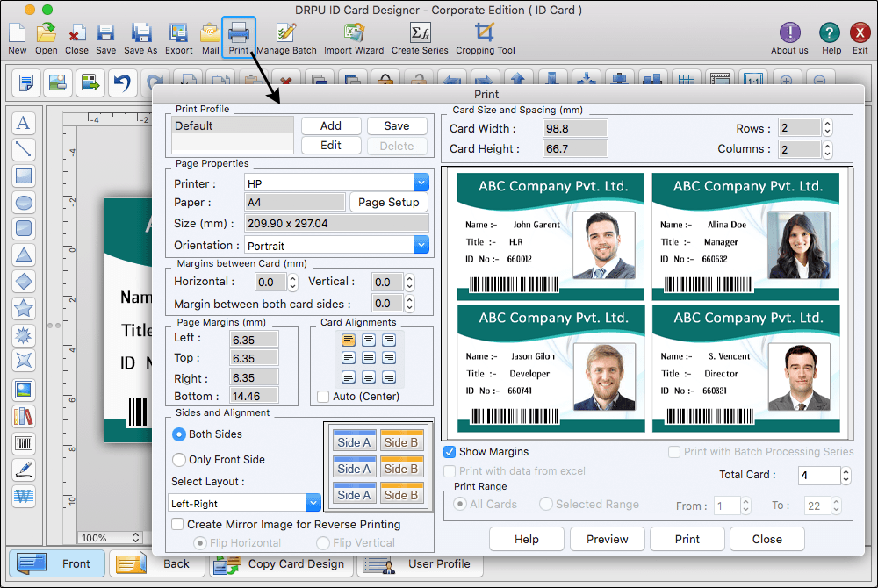
Task: Toggle Print with data from excel
Action: pos(449,471)
